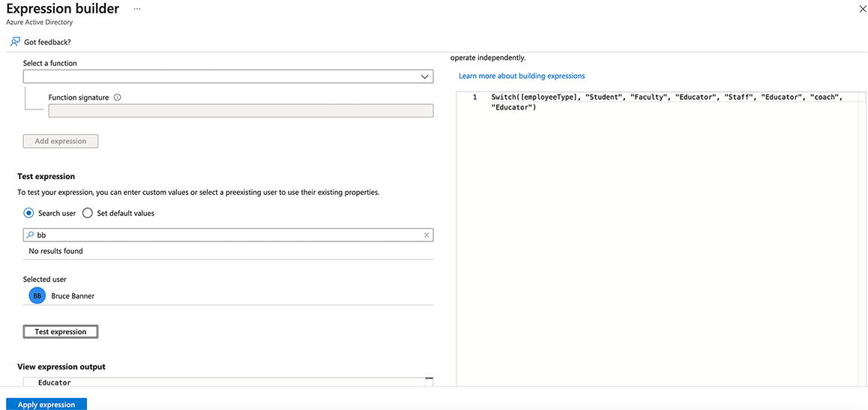This screenshot has height=410, width=868.
Task: Open the more options ellipsis menu
Action: [136, 9]
